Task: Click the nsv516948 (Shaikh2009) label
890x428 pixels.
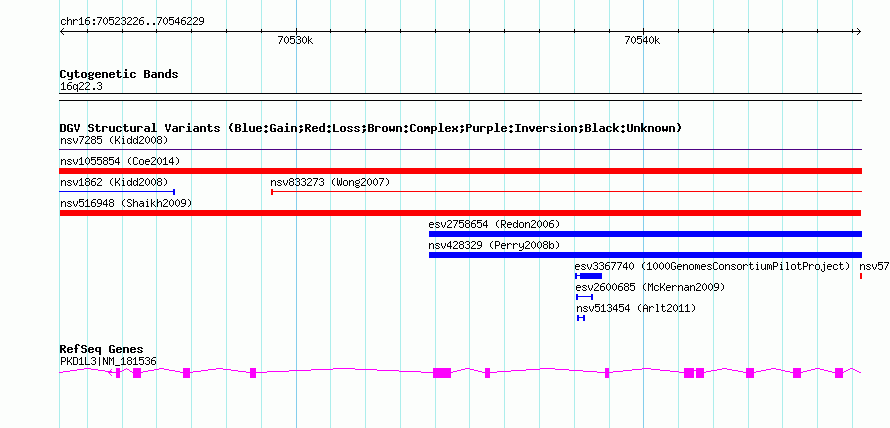Action: 126,203
